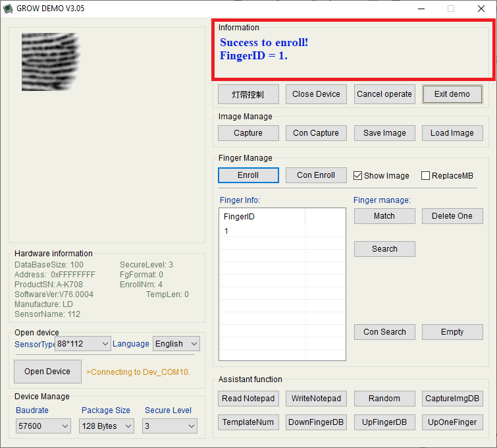The image size is (497, 448).
Task: Enable the ReplaceMB checkbox
Action: 425,176
